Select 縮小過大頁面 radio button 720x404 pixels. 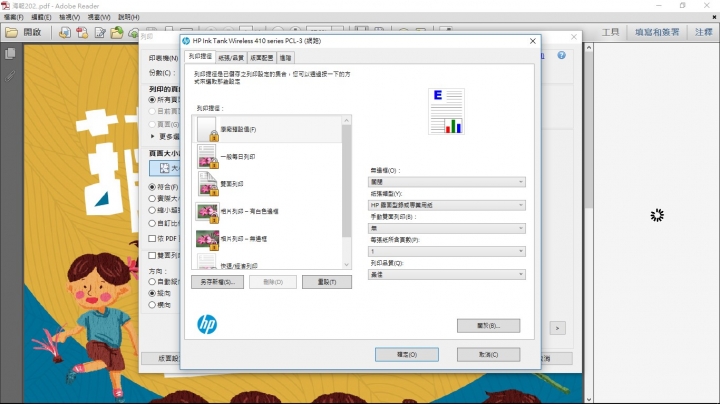152,210
